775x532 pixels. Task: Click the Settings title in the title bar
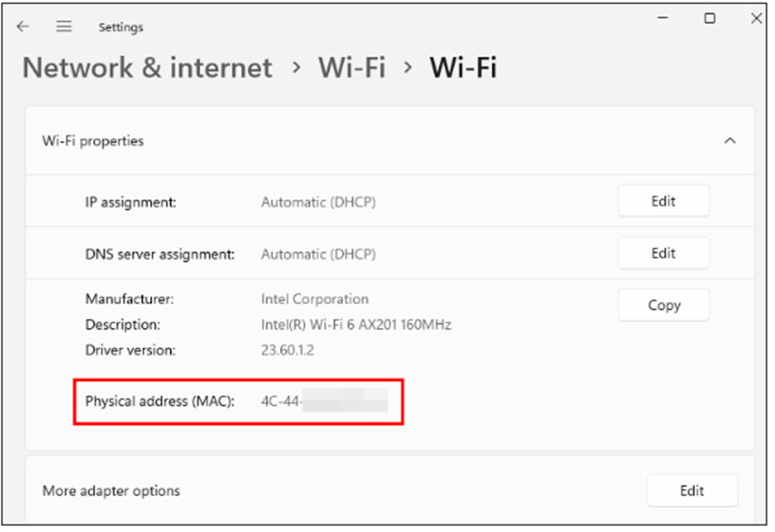(120, 27)
